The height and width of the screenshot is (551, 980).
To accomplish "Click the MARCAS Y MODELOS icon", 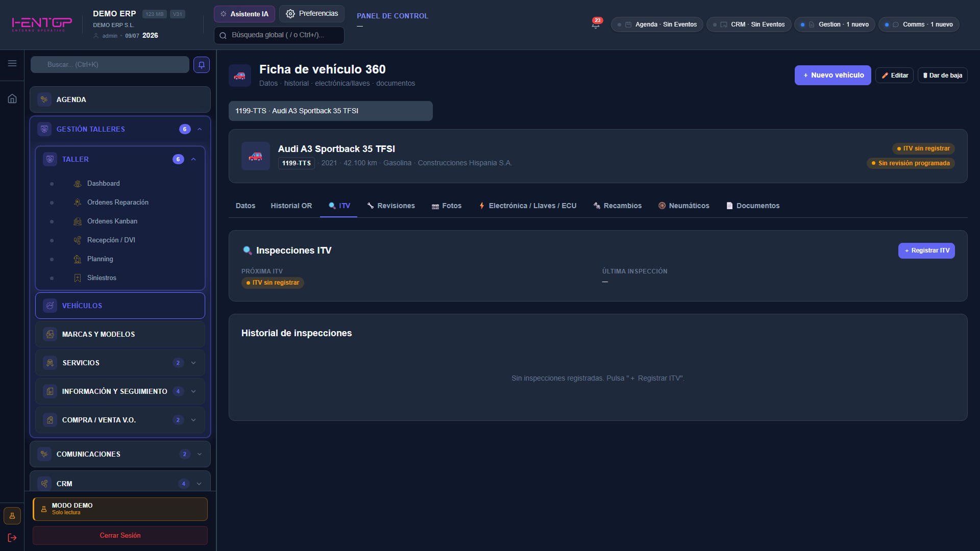I will click(50, 334).
